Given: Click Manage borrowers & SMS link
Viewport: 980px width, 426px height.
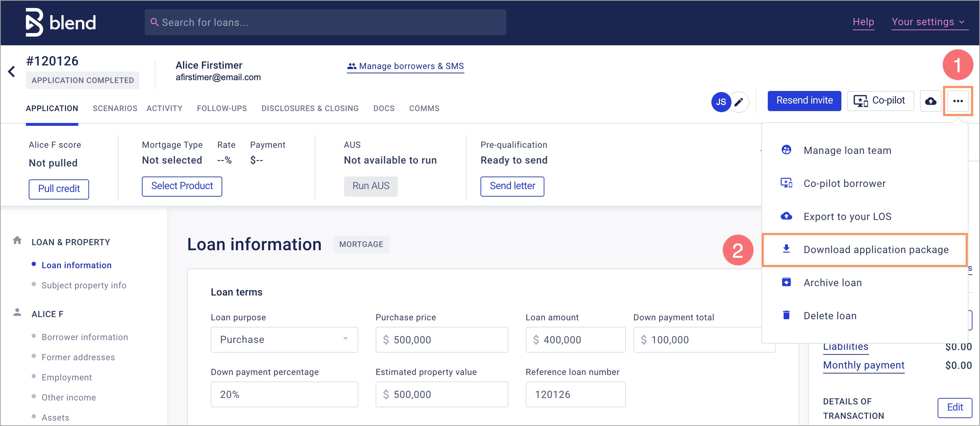Looking at the screenshot, I should [405, 66].
